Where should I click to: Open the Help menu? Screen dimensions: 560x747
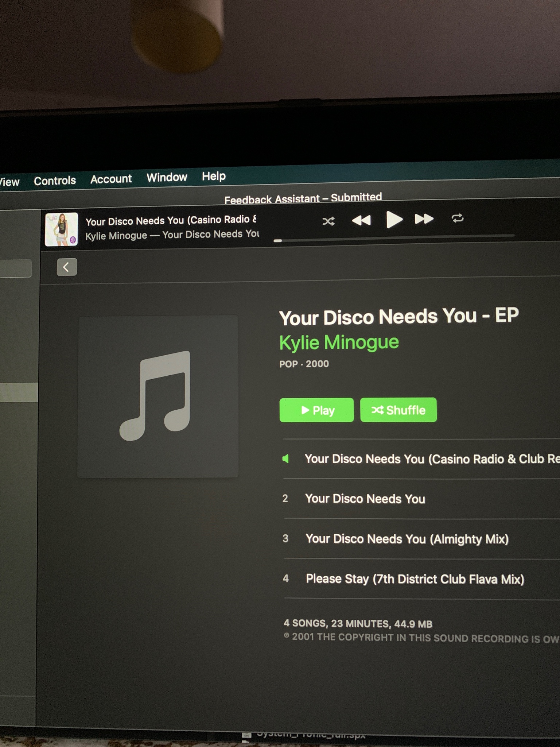click(214, 176)
